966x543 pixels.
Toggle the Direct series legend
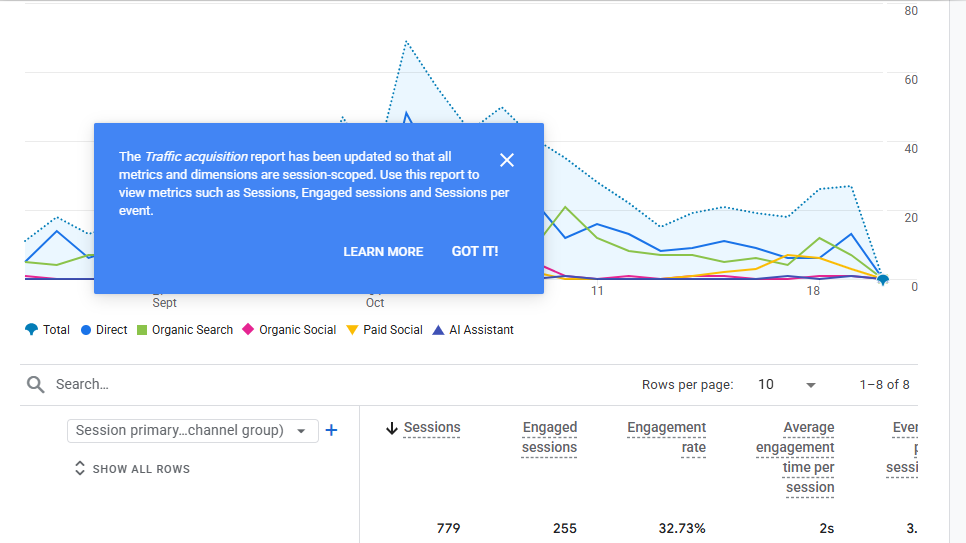click(104, 330)
